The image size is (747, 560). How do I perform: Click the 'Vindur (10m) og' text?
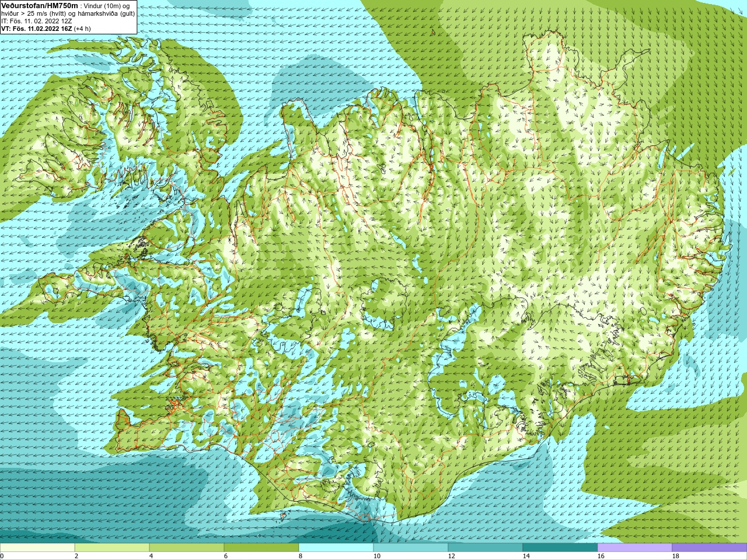coord(107,6)
